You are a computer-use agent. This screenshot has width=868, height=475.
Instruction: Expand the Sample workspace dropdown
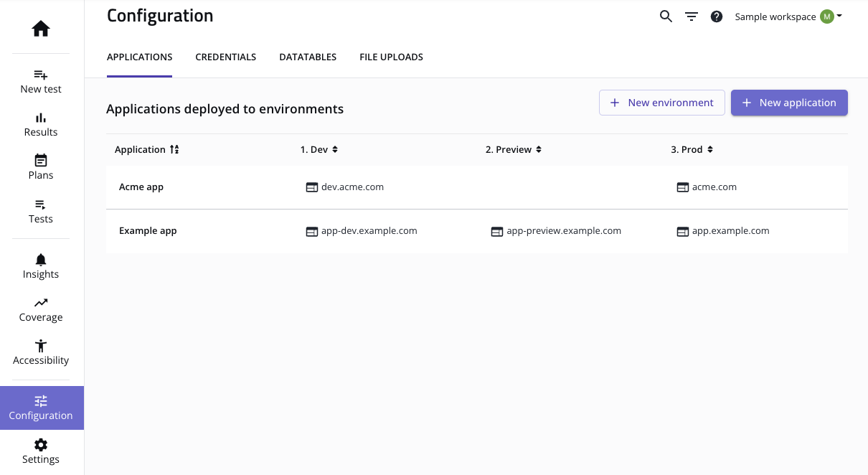pos(788,17)
